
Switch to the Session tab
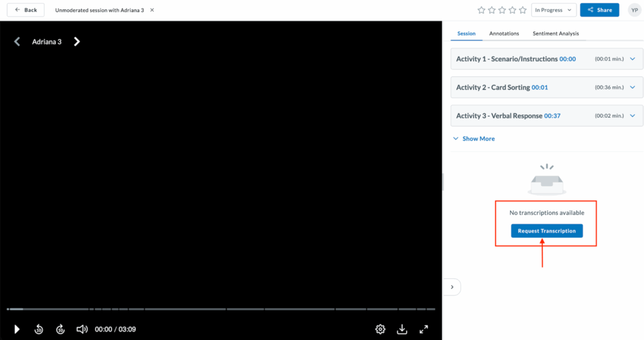click(466, 33)
